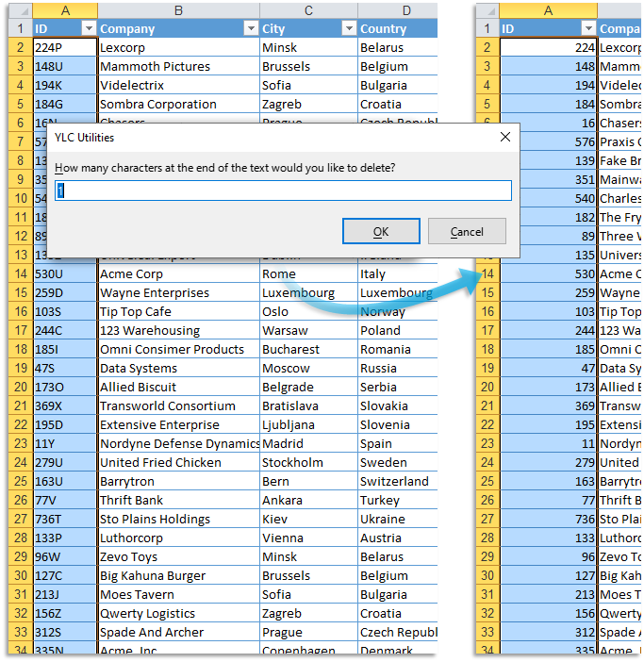Select row 2 header in left sheet
This screenshot has width=644, height=662.
pyautogui.click(x=21, y=47)
